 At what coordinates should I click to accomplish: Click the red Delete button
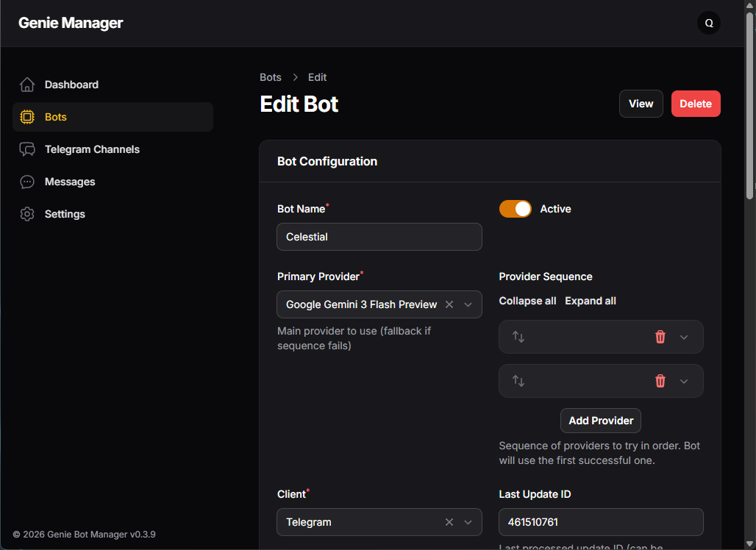(695, 104)
